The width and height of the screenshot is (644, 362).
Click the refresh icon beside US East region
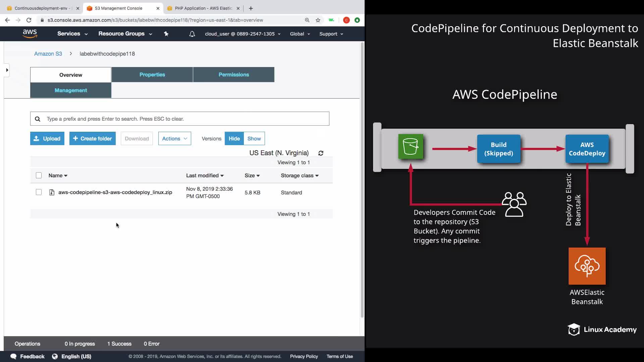tap(321, 153)
